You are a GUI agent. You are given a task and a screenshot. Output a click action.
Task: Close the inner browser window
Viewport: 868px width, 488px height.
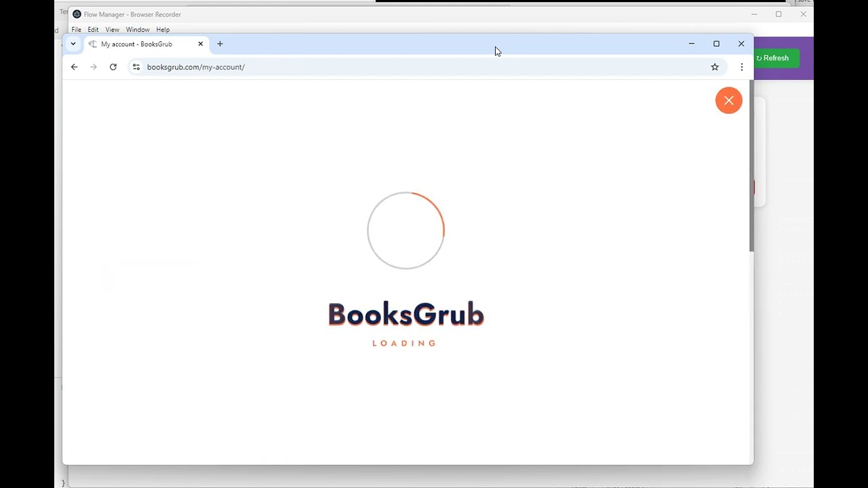tap(741, 44)
